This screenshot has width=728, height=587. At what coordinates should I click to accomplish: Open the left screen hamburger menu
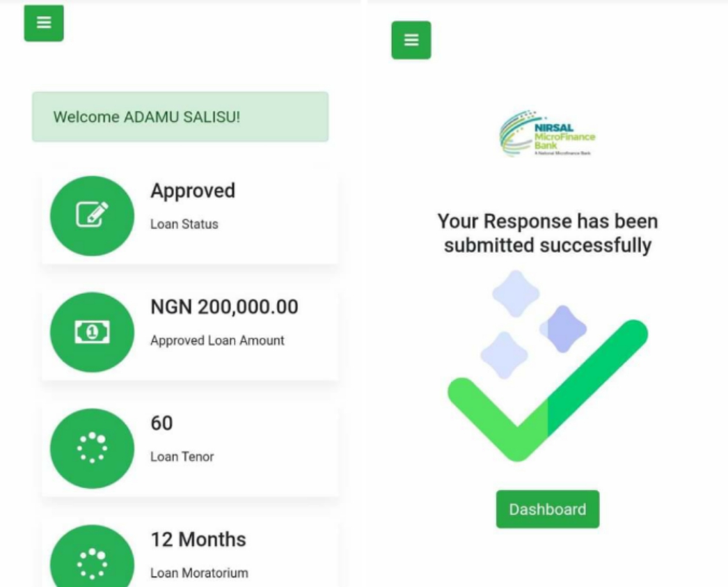click(44, 23)
